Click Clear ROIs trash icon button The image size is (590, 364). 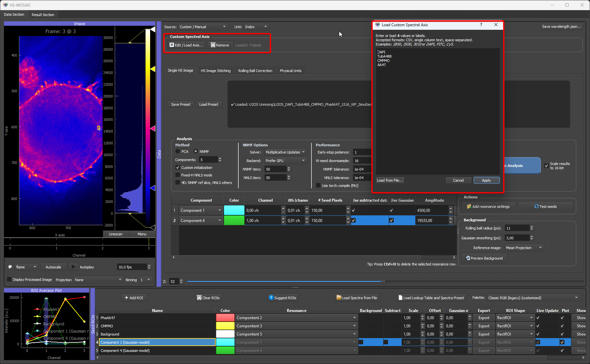(x=199, y=298)
